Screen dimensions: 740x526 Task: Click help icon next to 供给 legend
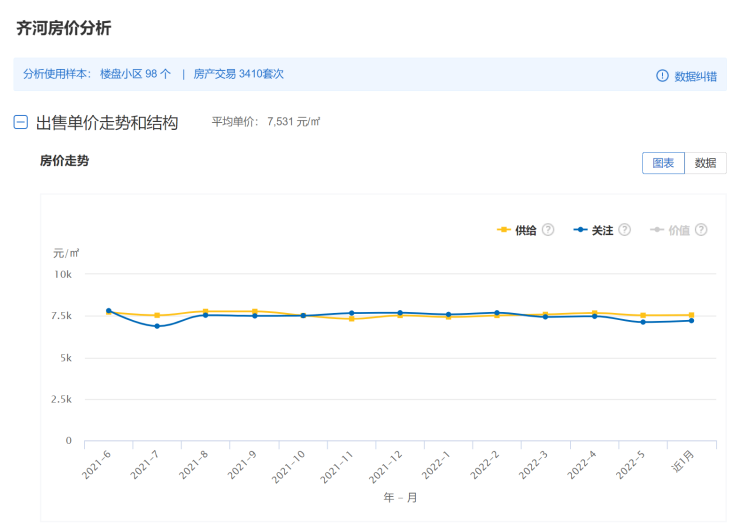548,230
